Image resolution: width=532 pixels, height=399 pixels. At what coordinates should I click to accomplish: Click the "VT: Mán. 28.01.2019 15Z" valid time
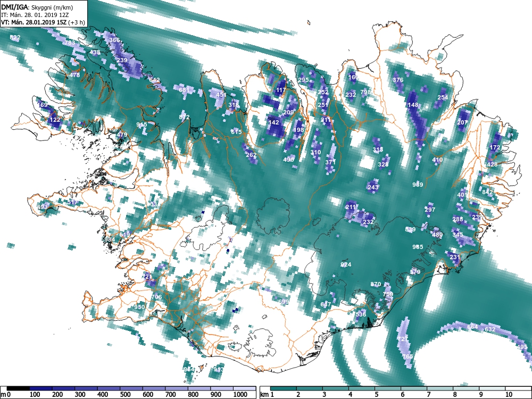pos(33,22)
